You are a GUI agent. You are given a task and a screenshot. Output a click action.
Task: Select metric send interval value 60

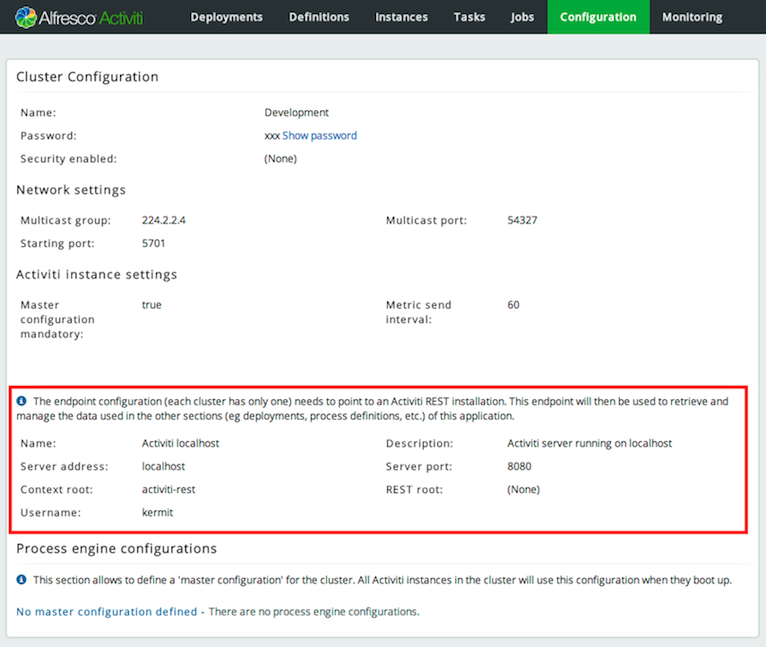pos(513,305)
